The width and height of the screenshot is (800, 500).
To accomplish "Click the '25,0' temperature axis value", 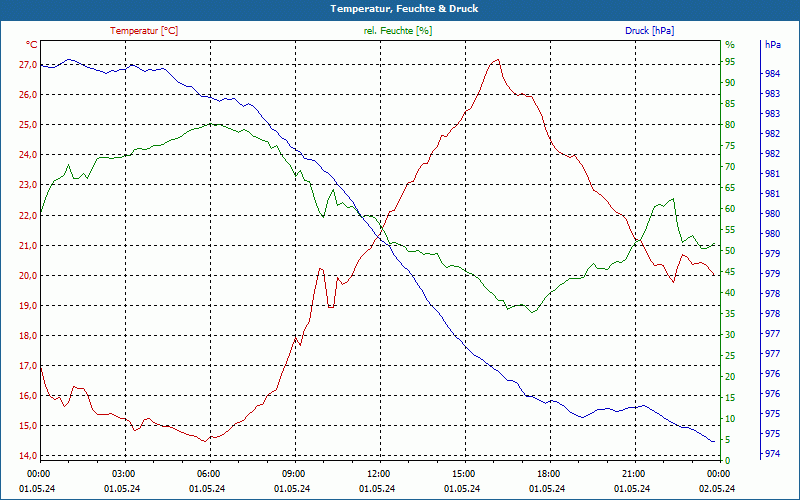I will coord(29,125).
